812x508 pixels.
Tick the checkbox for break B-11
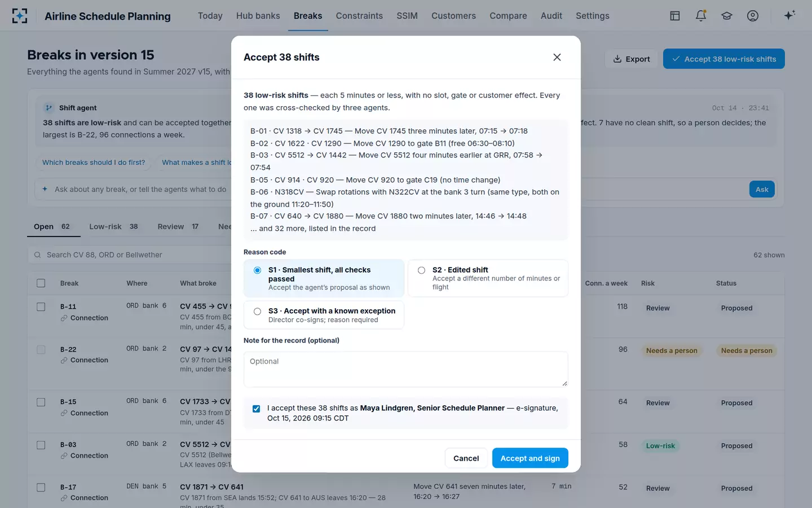(x=41, y=307)
